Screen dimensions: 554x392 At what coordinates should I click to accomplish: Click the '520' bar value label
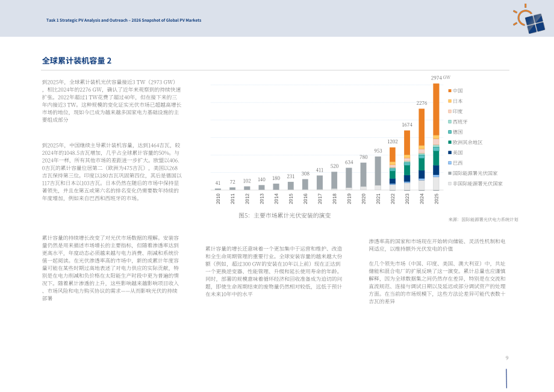[x=334, y=166]
